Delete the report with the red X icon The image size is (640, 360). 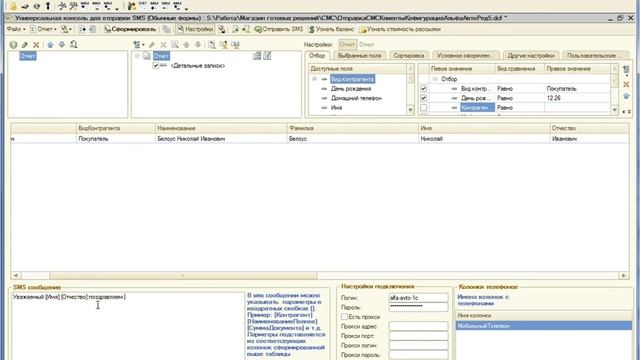[x=36, y=45]
